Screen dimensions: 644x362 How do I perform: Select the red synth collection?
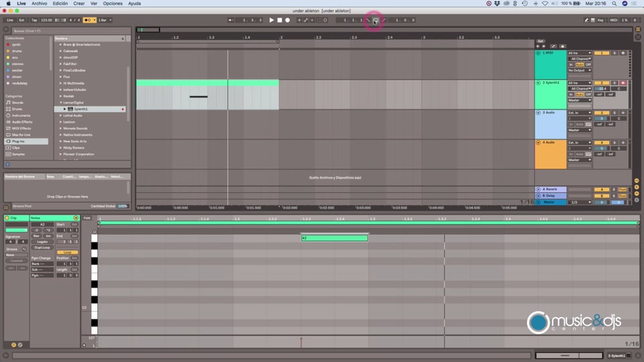click(16, 44)
